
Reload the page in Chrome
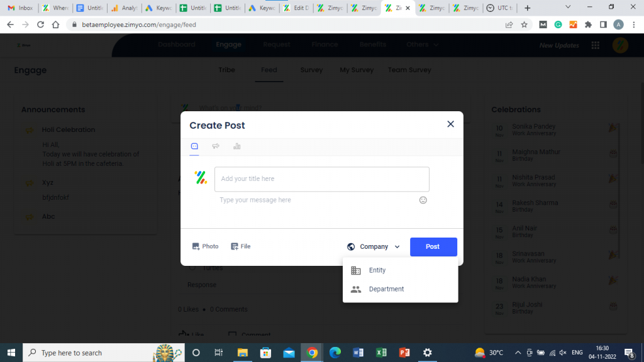41,25
